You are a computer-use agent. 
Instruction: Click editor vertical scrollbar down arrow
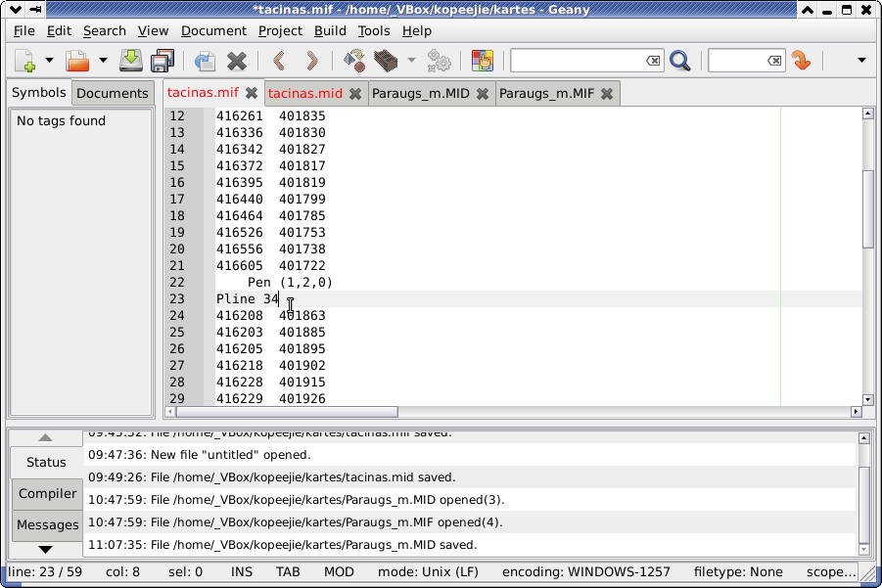click(867, 400)
